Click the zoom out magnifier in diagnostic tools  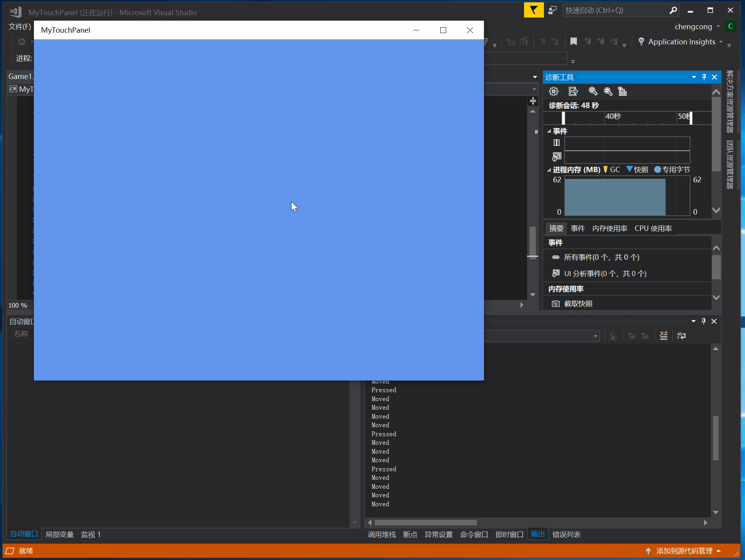coord(608,92)
